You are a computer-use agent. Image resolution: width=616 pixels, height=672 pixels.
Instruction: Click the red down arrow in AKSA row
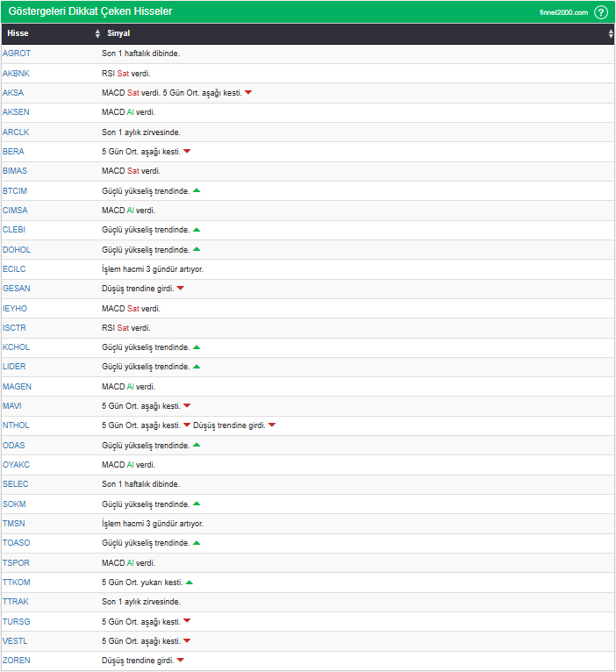(248, 93)
